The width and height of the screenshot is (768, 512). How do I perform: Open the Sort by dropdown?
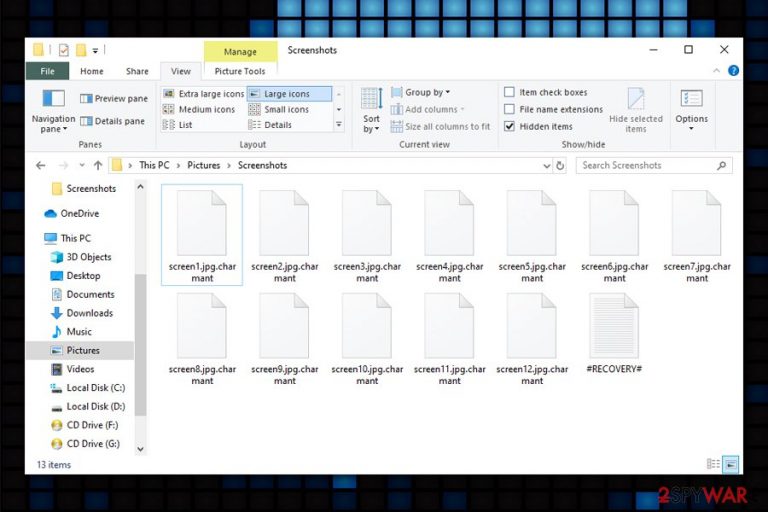[x=371, y=111]
